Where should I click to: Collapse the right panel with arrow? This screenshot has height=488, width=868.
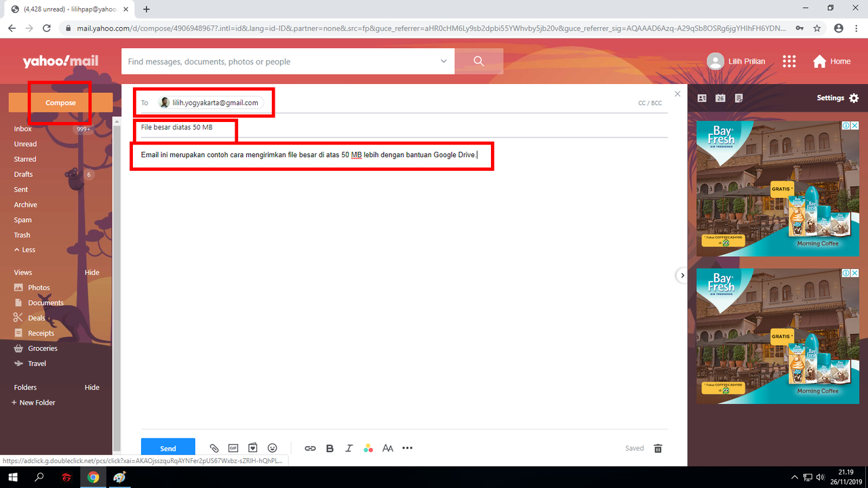[682, 275]
